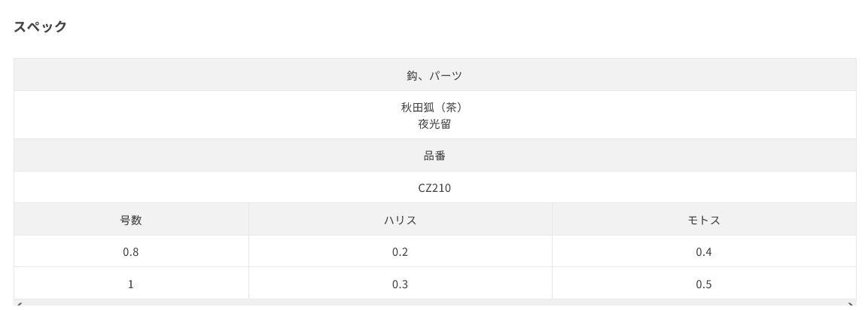Click the 0.3 ハリス value cell
This screenshot has width=868, height=310.
click(x=400, y=284)
